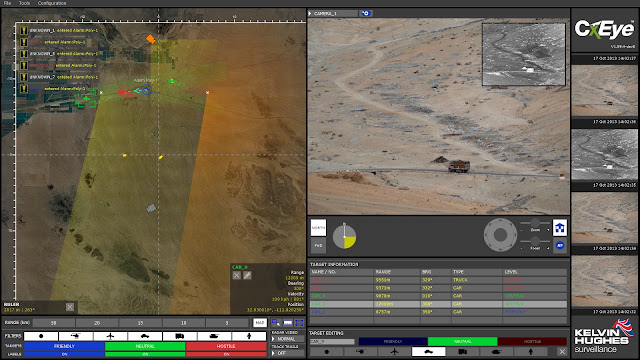Image resolution: width=640 pixels, height=360 pixels.
Task: Toggle friendly labels ON bar
Action: click(x=64, y=354)
